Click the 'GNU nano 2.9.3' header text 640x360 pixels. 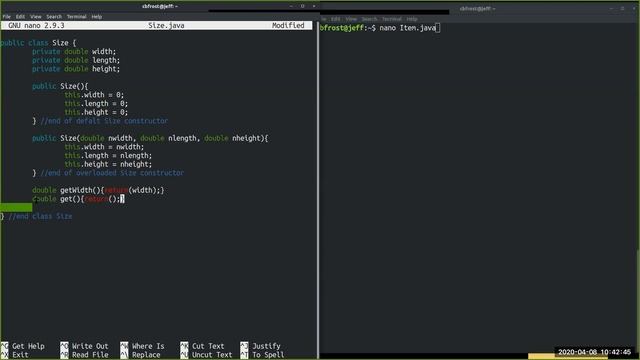[x=36, y=25]
